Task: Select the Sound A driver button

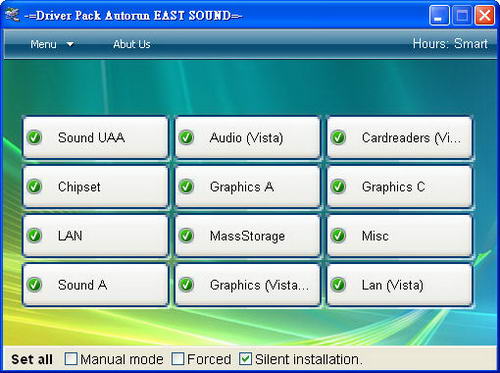Action: click(x=95, y=285)
